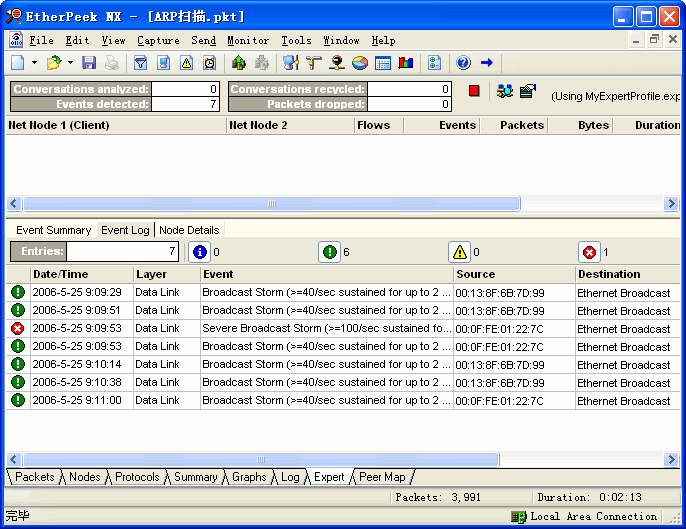
Task: Toggle major events yellow warning filter
Action: coord(459,252)
